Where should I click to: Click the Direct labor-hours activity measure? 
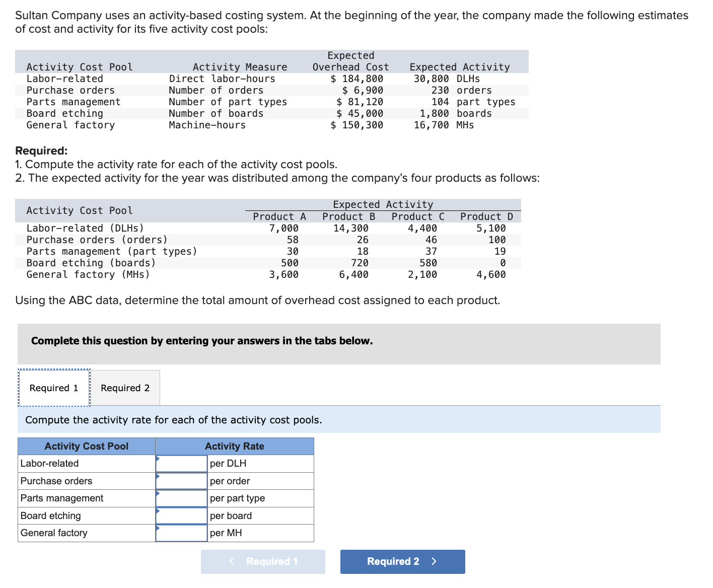222,79
